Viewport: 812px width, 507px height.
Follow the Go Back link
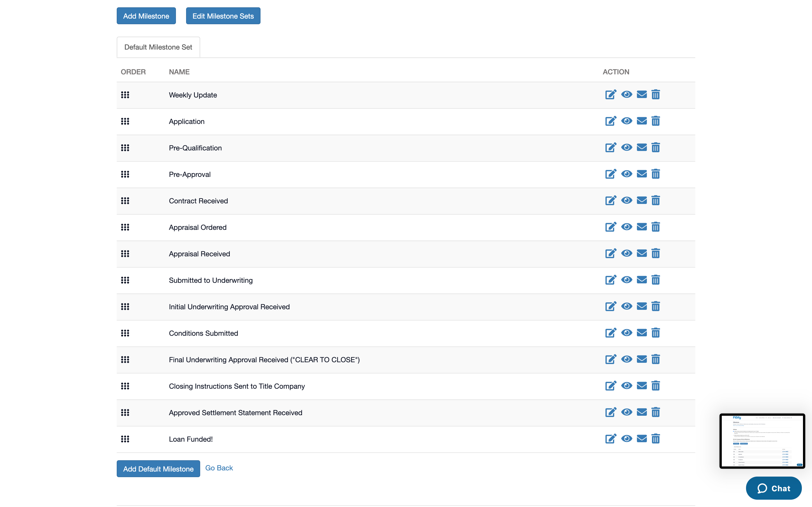(x=219, y=468)
